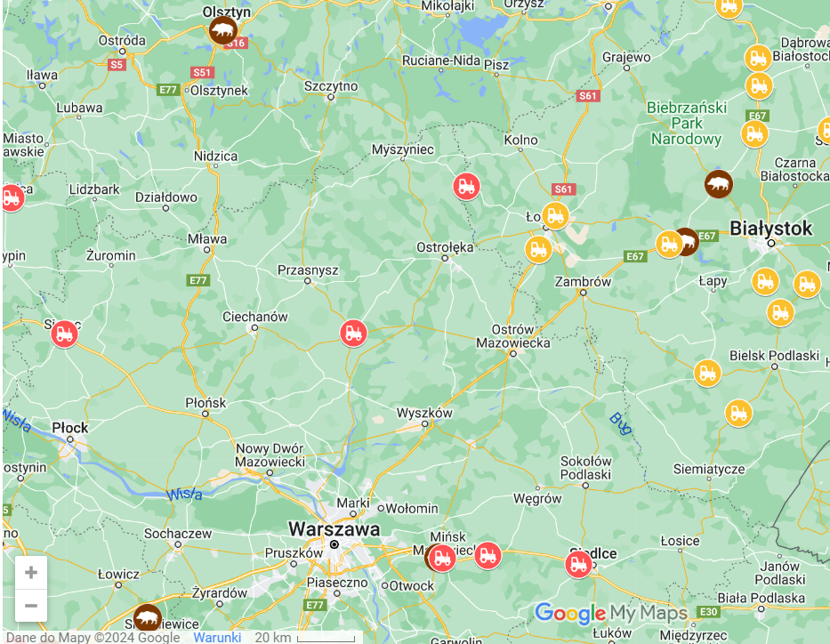This screenshot has height=644, width=830.
Task: Zoom in with the plus button
Action: tap(31, 572)
